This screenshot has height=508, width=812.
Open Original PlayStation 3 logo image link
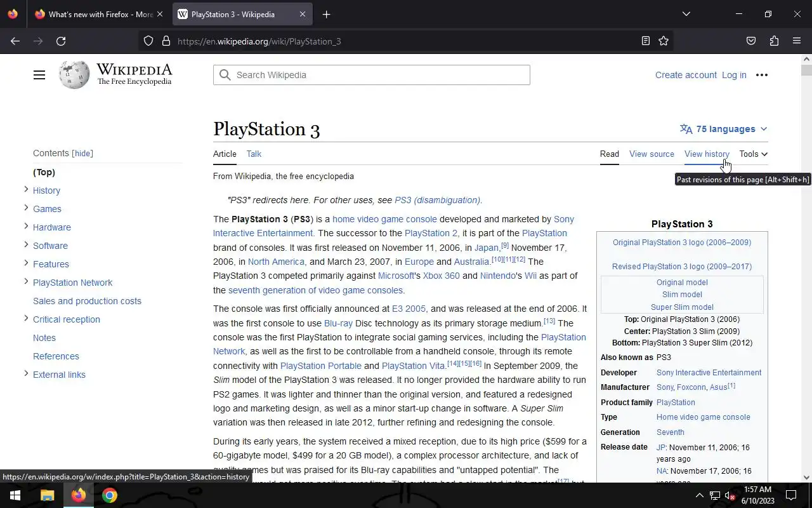(x=682, y=242)
